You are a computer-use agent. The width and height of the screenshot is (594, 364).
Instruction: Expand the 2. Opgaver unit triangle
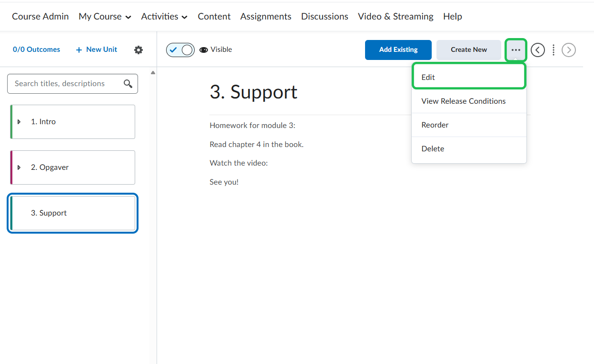(19, 167)
